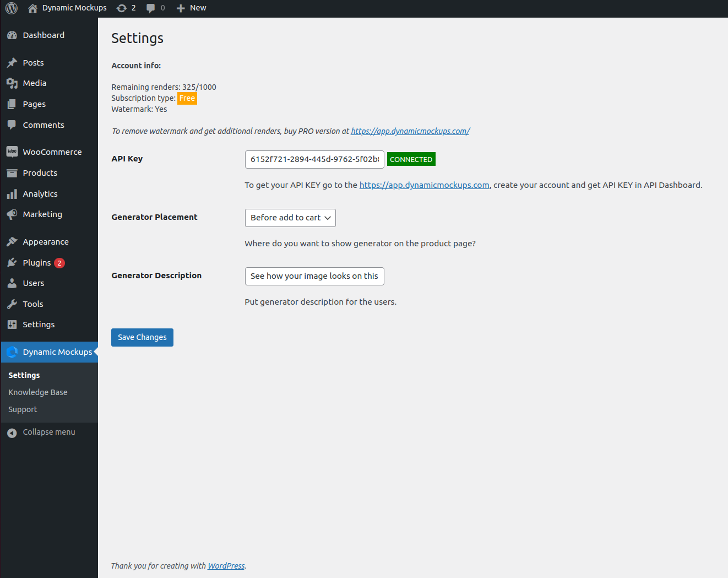Click New in the admin bar

coord(198,8)
